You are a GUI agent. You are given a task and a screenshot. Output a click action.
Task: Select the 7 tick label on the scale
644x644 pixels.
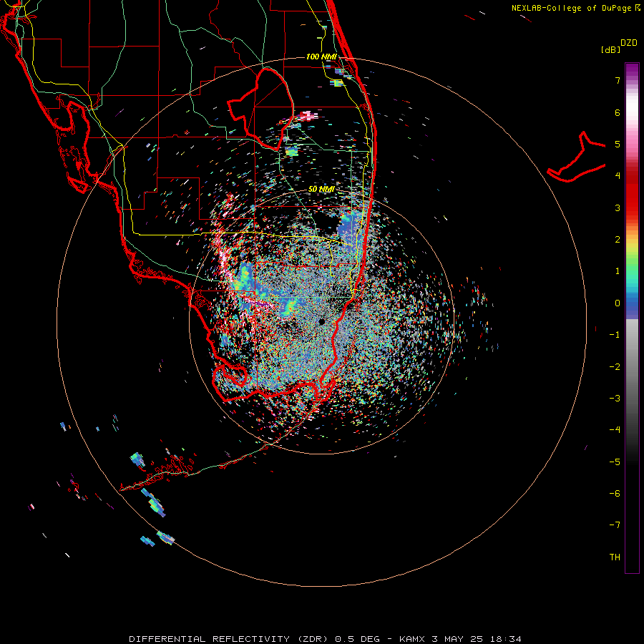click(618, 80)
